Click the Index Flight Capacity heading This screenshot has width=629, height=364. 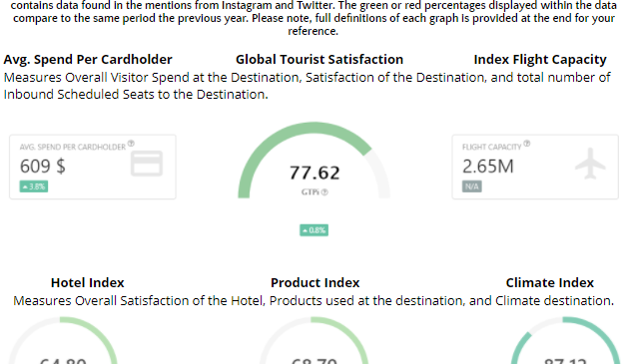point(540,59)
